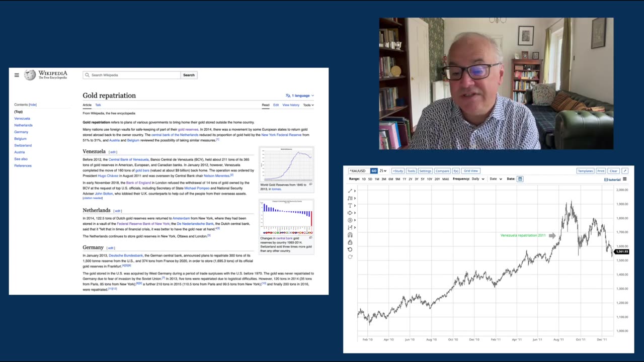The height and width of the screenshot is (362, 644).
Task: Expand text tool submenu chevron
Action: coord(355,206)
